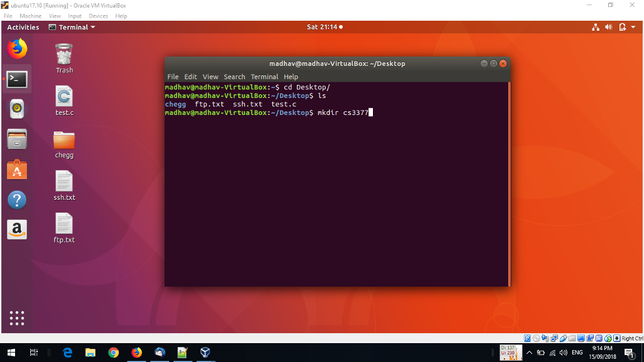This screenshot has width=644, height=362.
Task: Click the blue chegg entry in ls output
Action: pos(175,104)
